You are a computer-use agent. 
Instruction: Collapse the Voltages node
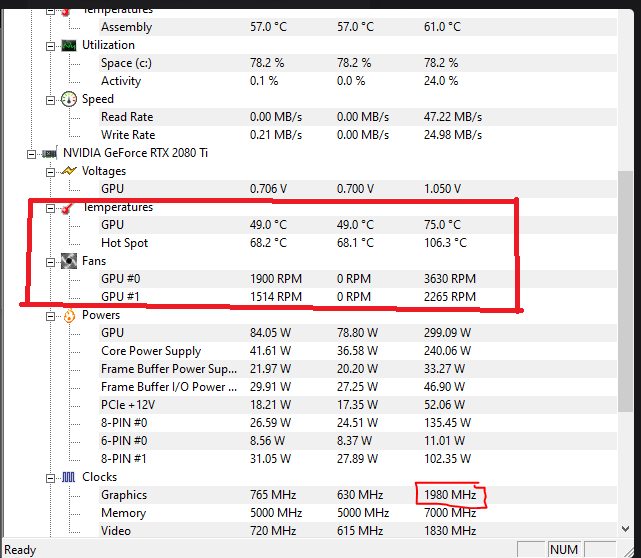click(50, 172)
